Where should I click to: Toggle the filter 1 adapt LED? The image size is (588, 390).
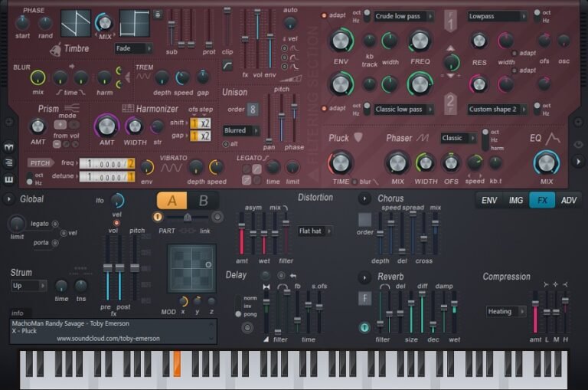tap(324, 15)
